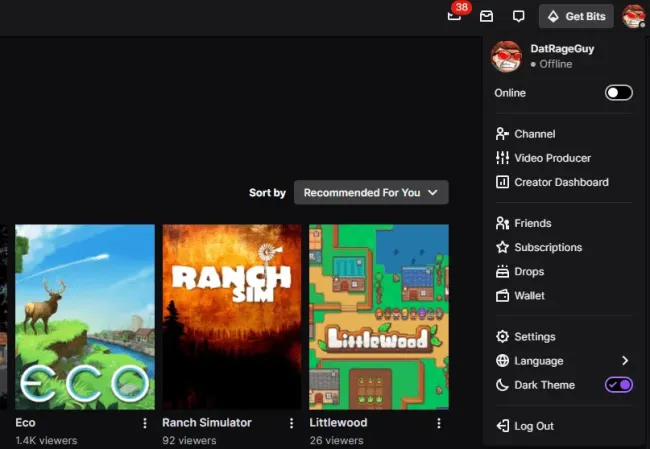Click the DatRageGuy username in menu
The width and height of the screenshot is (650, 449).
point(562,49)
